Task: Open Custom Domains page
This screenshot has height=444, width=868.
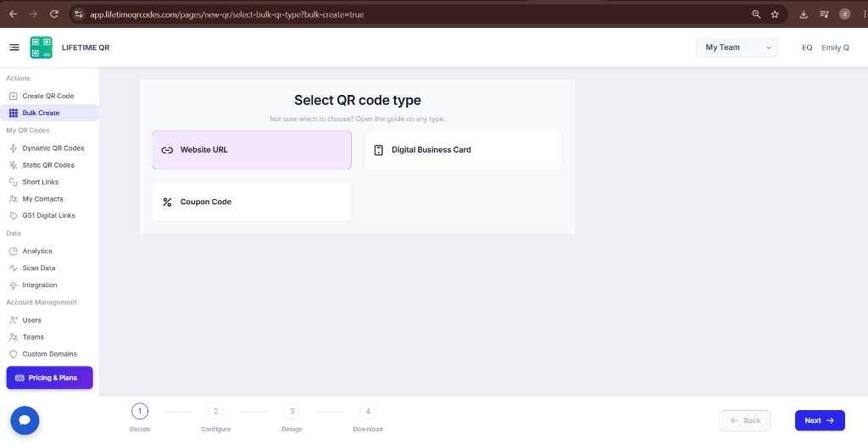Action: click(49, 354)
